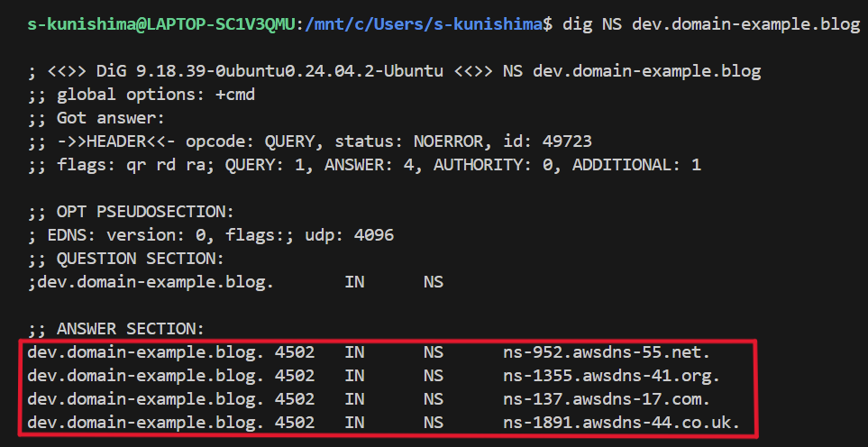
Task: Click the TTL 4502 in the awsdns-55.net row
Action: coord(295,352)
